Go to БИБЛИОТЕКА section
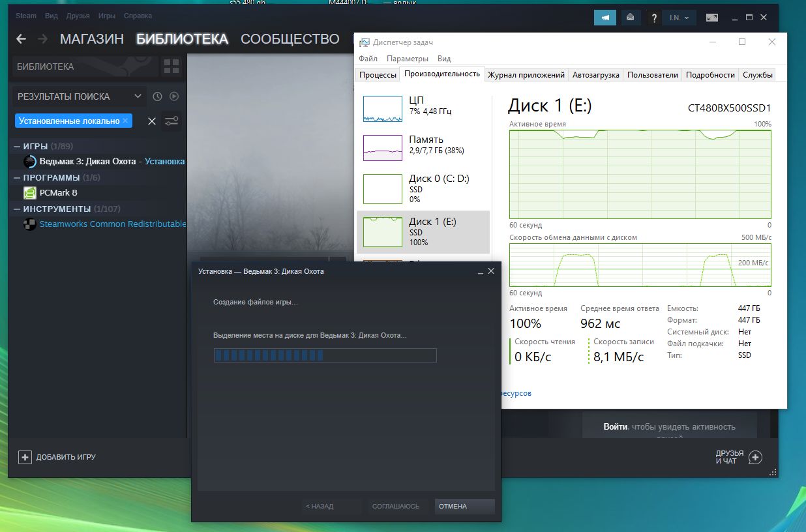The height and width of the screenshot is (532, 806). (x=183, y=39)
